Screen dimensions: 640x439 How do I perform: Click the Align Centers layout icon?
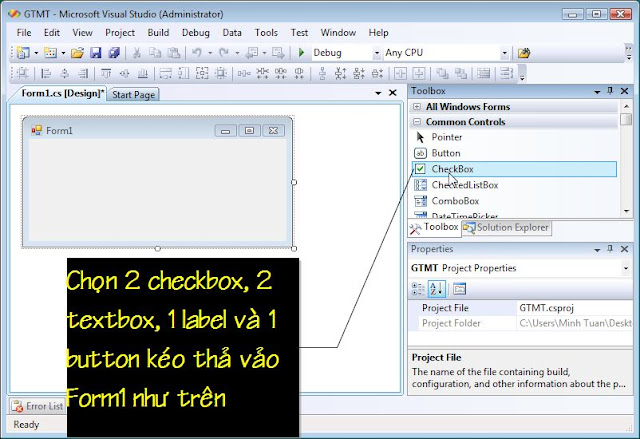64,73
